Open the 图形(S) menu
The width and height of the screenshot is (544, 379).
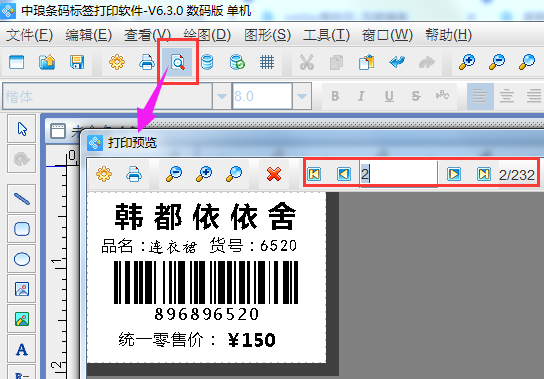(267, 35)
